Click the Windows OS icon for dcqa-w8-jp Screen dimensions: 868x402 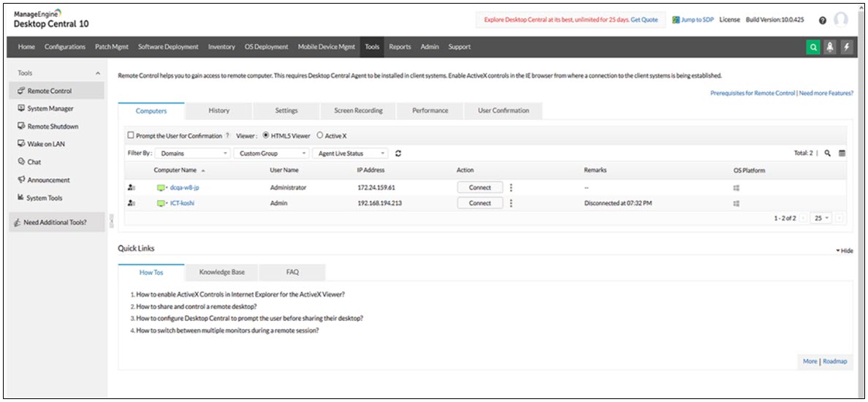pos(736,188)
